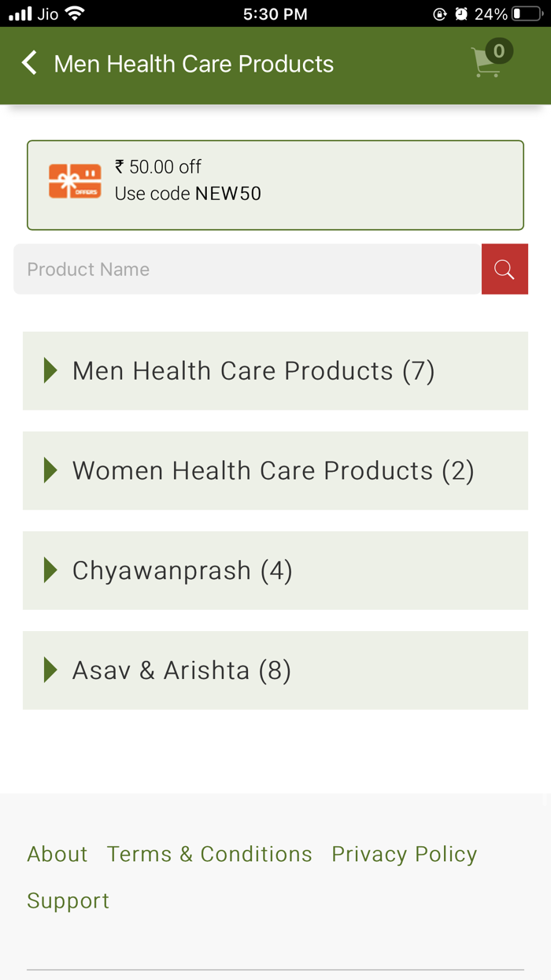Click the Product Name search field
551x980 pixels.
coord(236,269)
